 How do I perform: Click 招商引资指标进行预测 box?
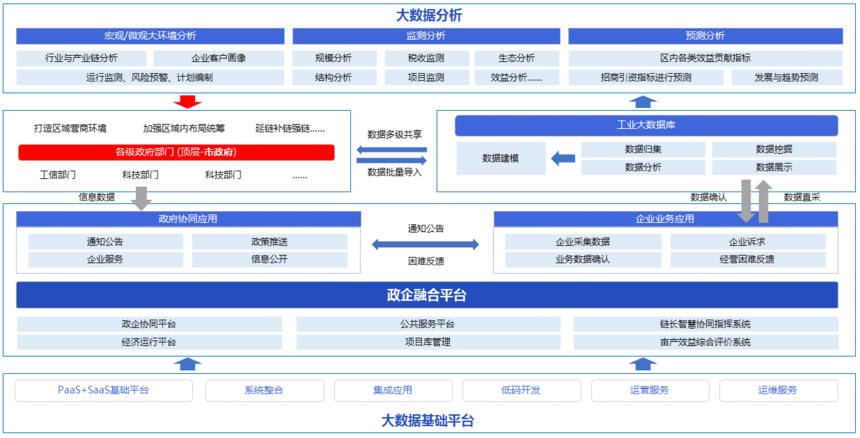pos(646,77)
